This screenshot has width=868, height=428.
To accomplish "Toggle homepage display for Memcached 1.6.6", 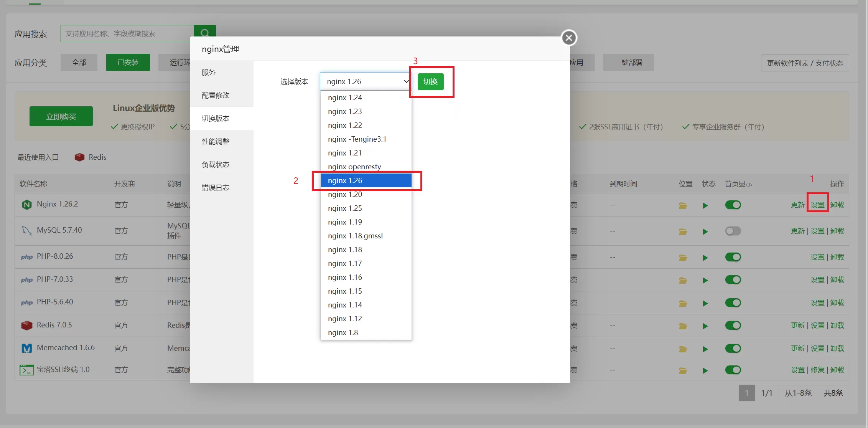I will (x=733, y=348).
